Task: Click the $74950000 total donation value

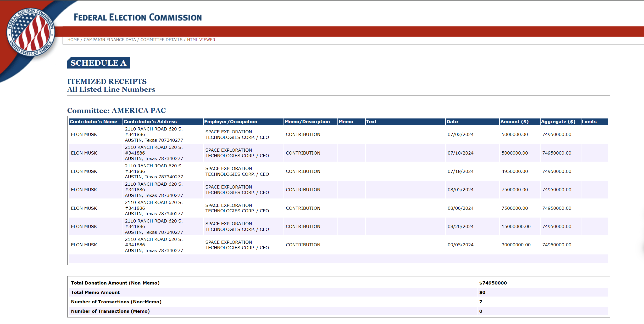Action: point(493,283)
